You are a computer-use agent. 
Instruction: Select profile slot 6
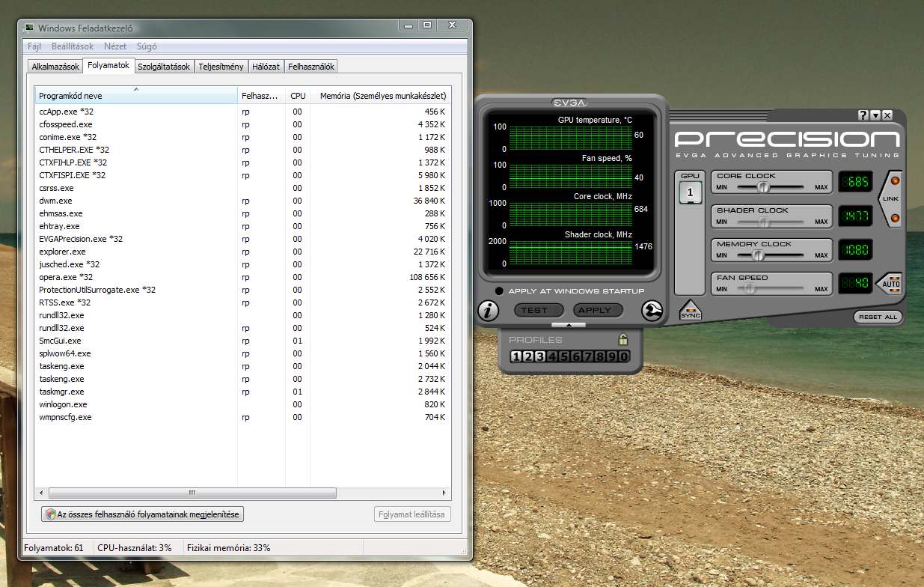576,356
